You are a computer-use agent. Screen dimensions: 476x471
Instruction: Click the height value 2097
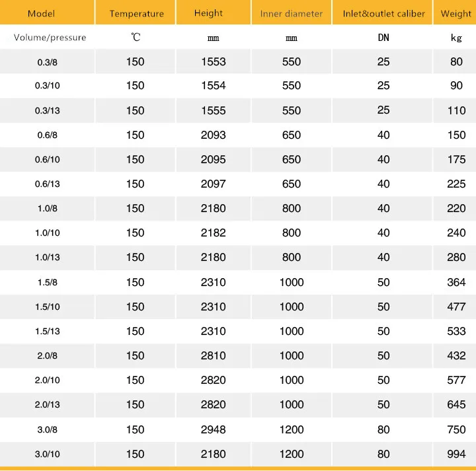point(213,184)
